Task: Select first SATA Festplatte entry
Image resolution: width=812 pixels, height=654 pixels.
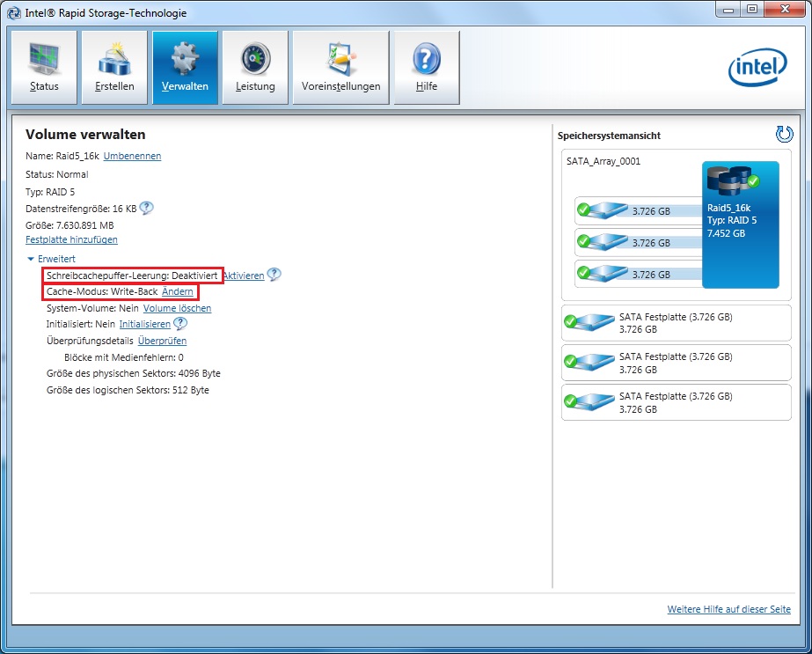Action: pos(677,323)
